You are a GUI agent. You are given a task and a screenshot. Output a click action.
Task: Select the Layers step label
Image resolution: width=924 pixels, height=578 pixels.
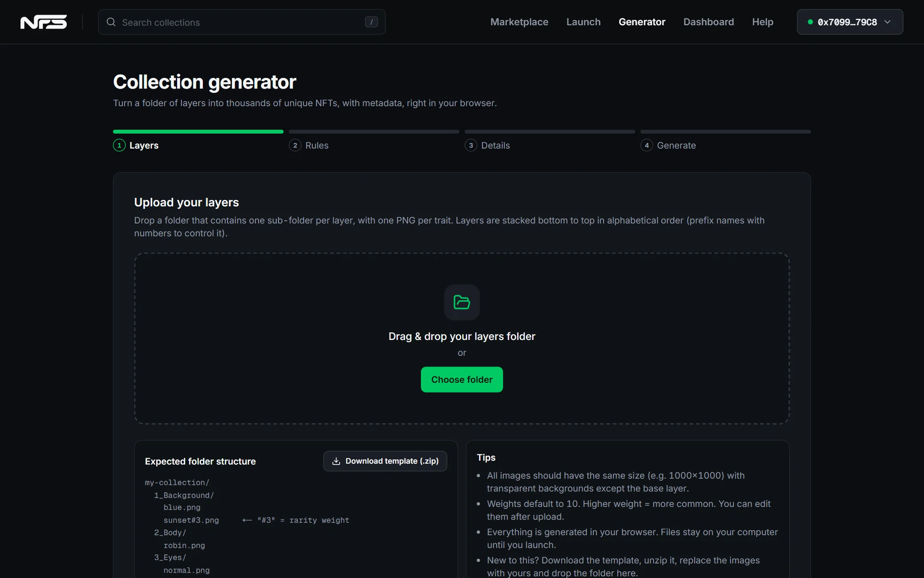tap(144, 145)
